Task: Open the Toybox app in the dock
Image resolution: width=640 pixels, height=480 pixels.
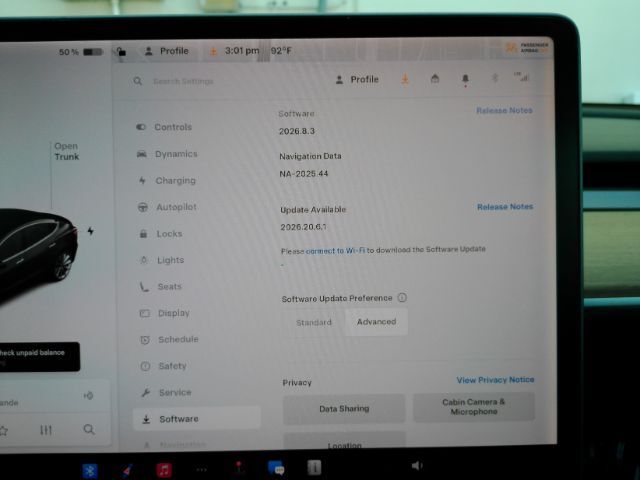Action: pyautogui.click(x=127, y=471)
